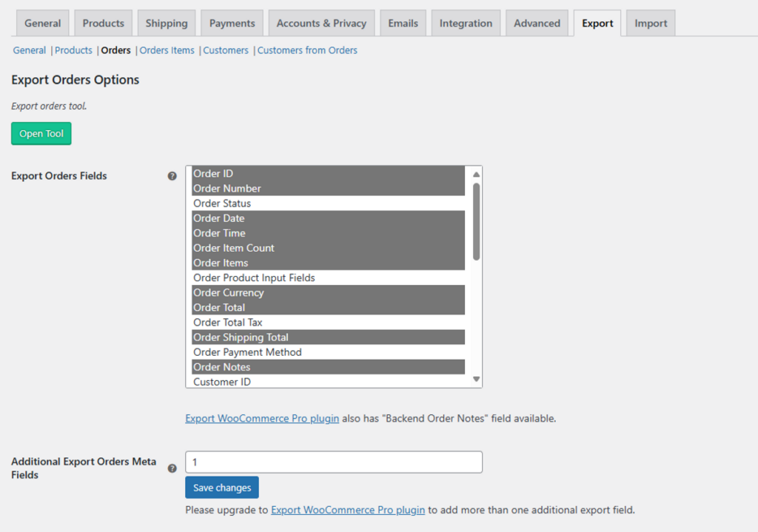Select Order Items option in list
This screenshot has width=758, height=532.
pyautogui.click(x=328, y=263)
